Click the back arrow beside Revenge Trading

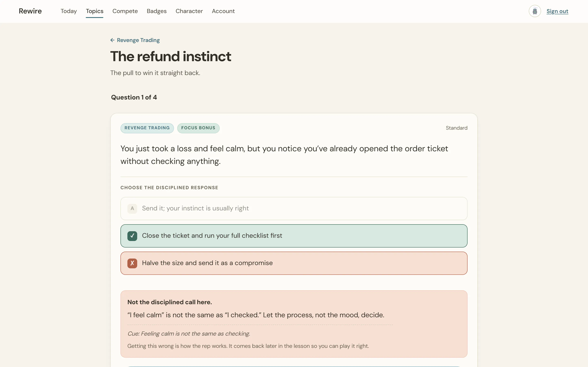[x=112, y=40]
